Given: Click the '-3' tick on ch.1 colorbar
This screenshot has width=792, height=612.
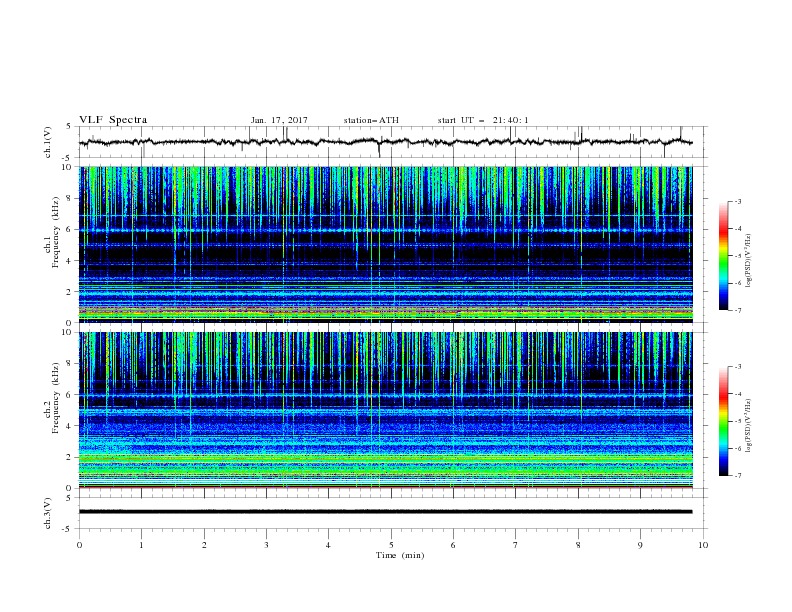Looking at the screenshot, I should (737, 201).
